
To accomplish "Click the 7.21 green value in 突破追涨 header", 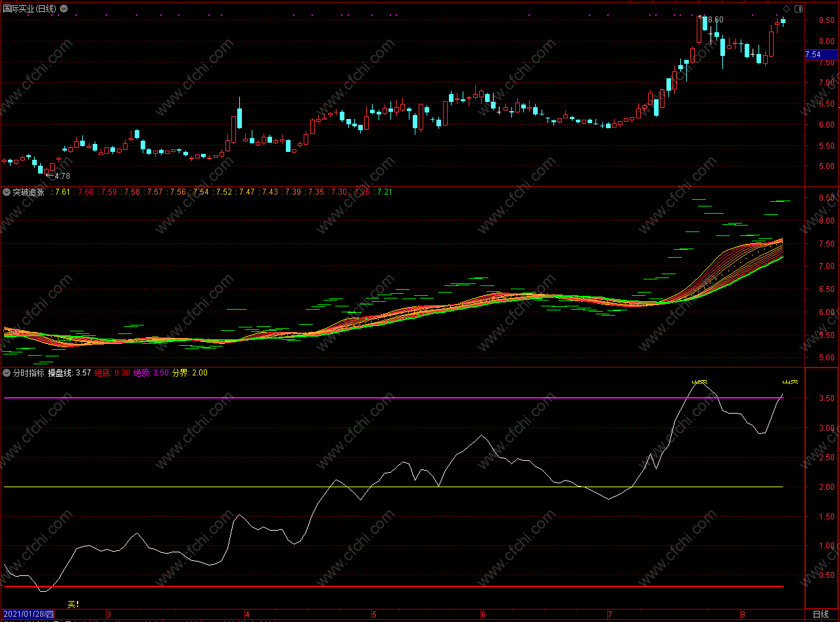I will tap(385, 192).
